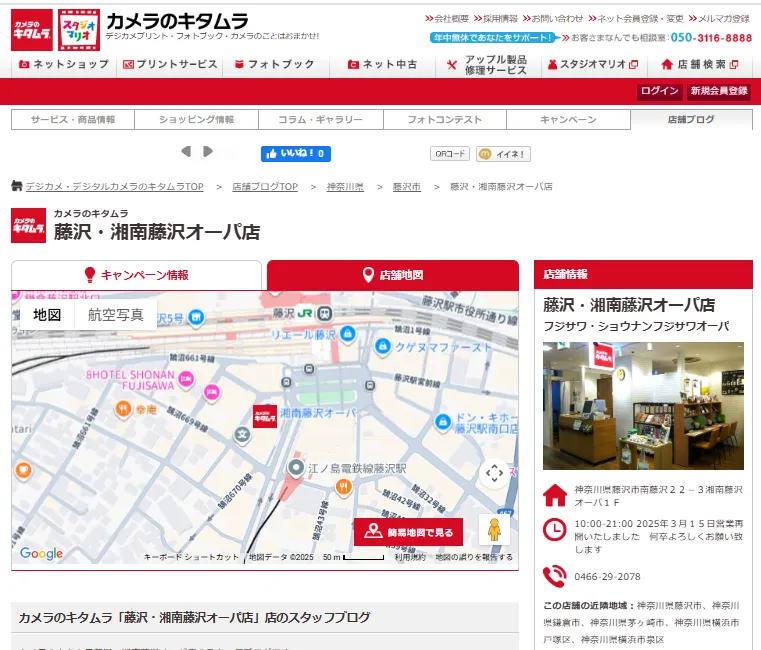Open アップル製品修理サービス menu

488,65
